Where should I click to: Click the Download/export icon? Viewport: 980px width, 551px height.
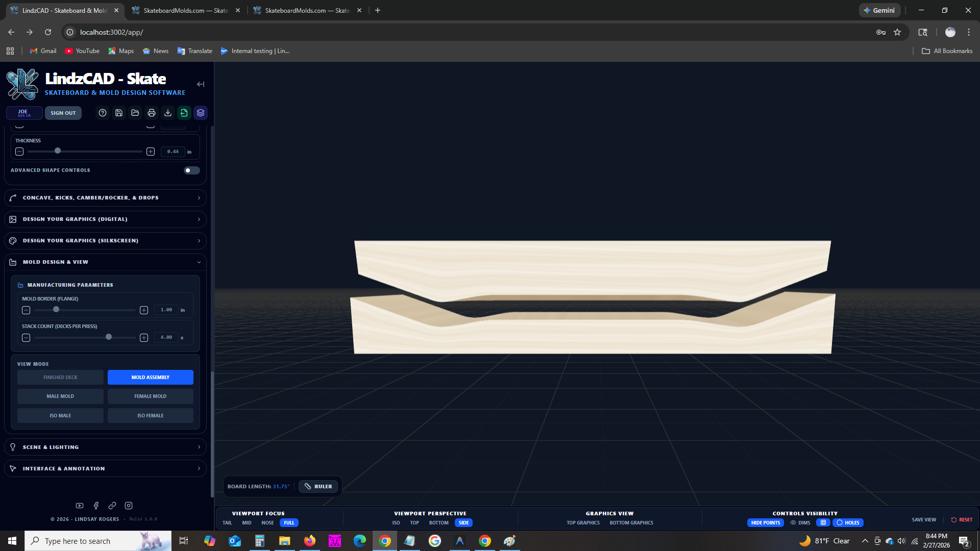click(x=168, y=113)
